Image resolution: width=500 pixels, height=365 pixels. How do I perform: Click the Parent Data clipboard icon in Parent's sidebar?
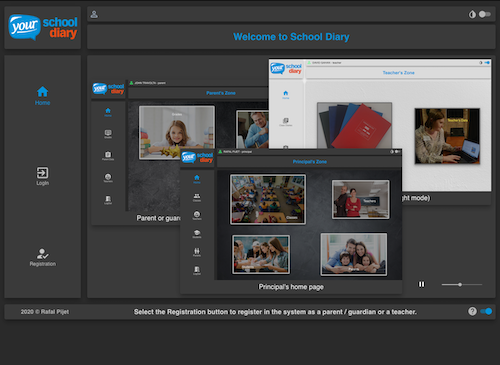pos(108,156)
